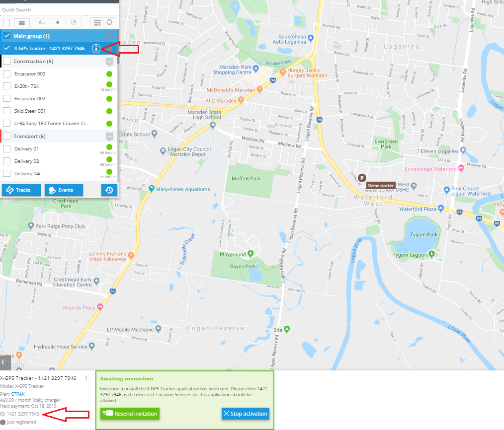The height and width of the screenshot is (430, 504).
Task: Sort trackers by speed gauge icon
Action: point(74,22)
